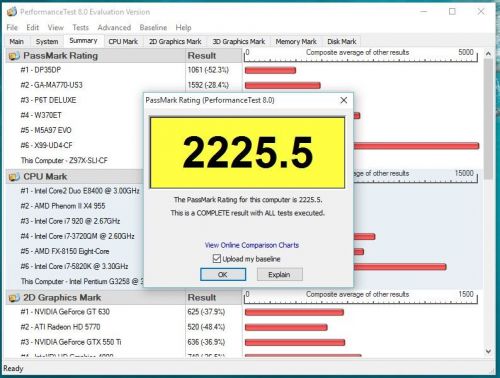The width and height of the screenshot is (500, 378).
Task: Click the result value '625 (-37.9%)'
Action: coord(206,312)
